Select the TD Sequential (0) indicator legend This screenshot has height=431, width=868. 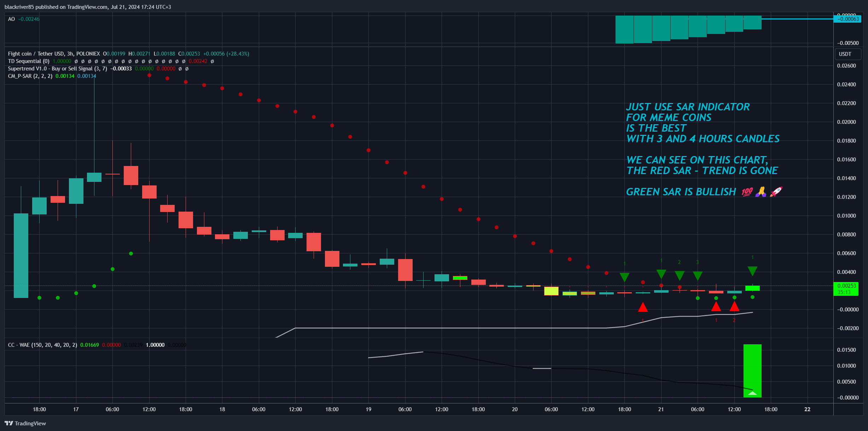(29, 61)
